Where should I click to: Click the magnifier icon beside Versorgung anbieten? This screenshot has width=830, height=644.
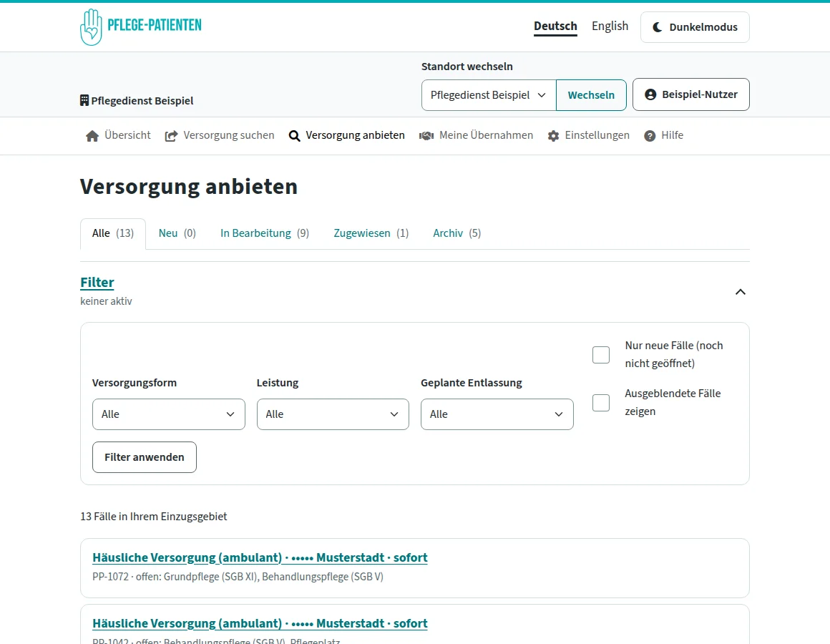[x=294, y=136]
